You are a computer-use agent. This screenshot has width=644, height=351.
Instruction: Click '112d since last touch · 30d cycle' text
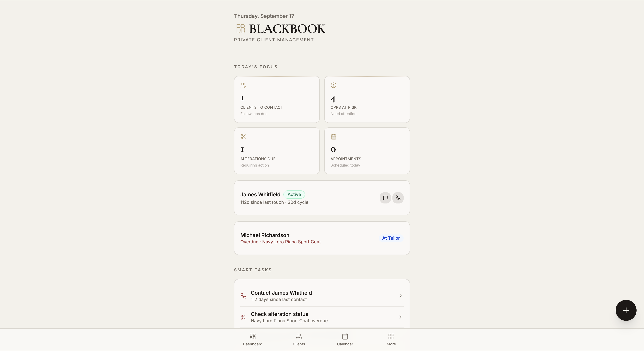[274, 202]
